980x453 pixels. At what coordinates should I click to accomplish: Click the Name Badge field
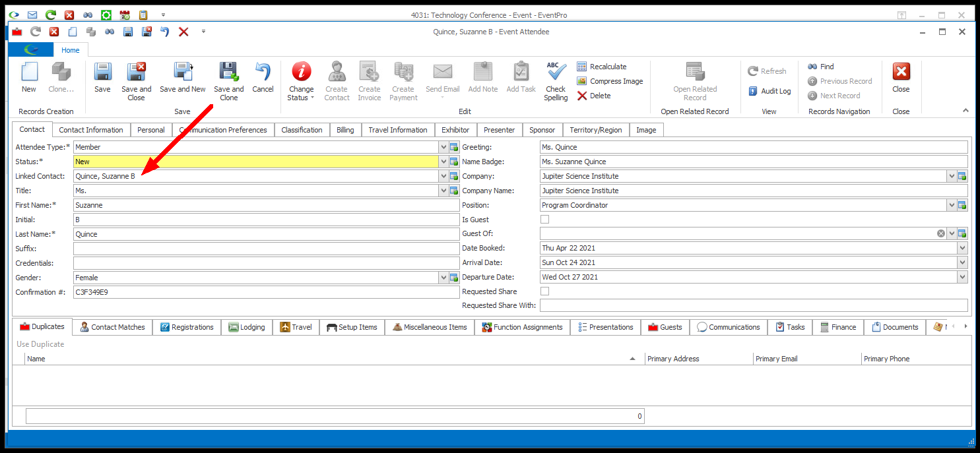coord(754,162)
